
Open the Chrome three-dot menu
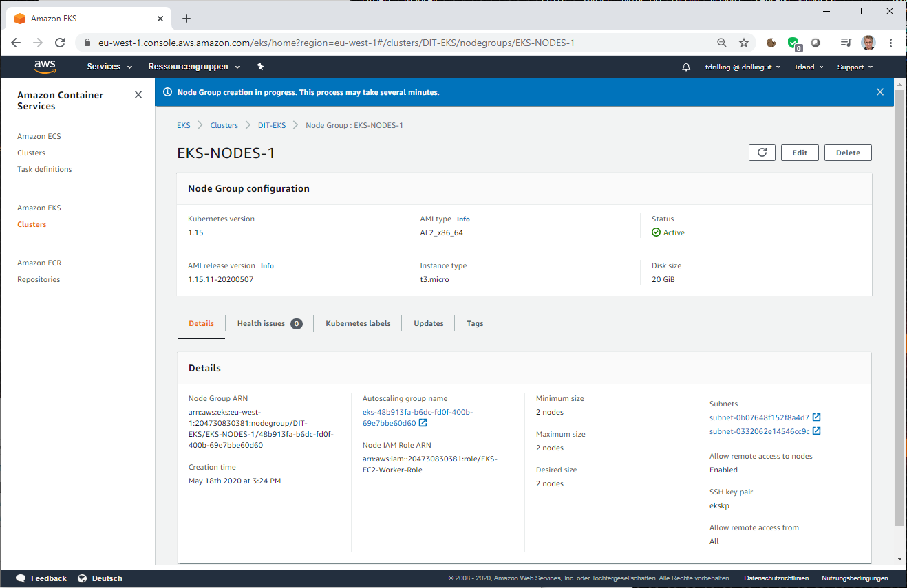891,43
